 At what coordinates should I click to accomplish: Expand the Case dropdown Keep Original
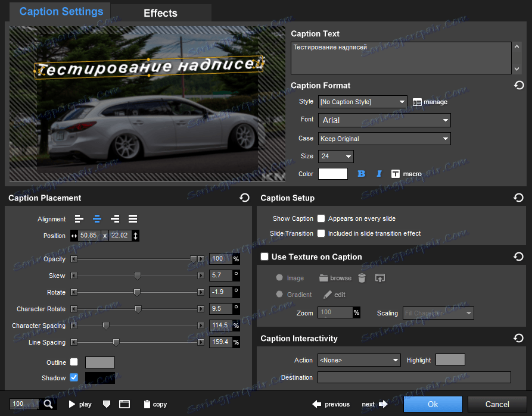point(384,139)
